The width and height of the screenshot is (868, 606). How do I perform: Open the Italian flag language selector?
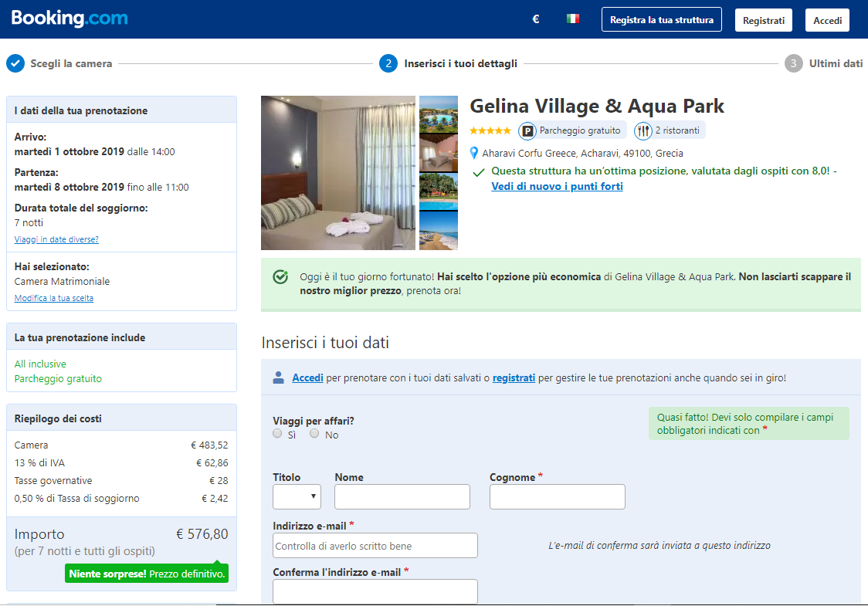(x=573, y=19)
